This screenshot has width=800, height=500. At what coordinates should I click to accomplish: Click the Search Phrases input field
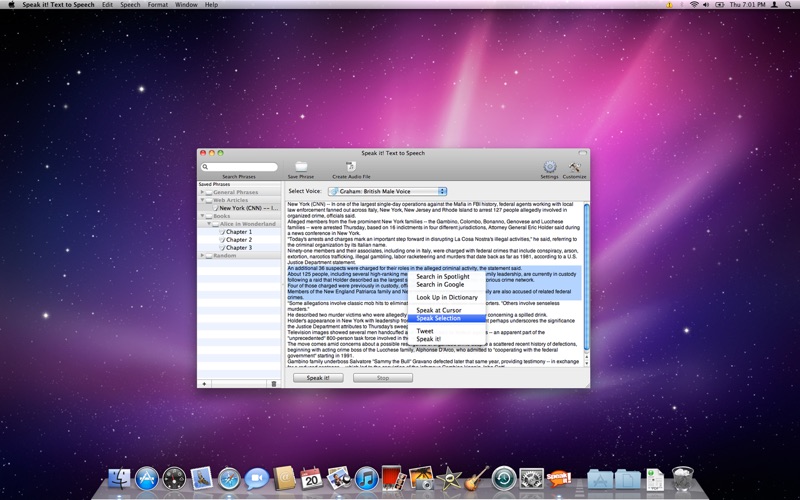tap(239, 167)
